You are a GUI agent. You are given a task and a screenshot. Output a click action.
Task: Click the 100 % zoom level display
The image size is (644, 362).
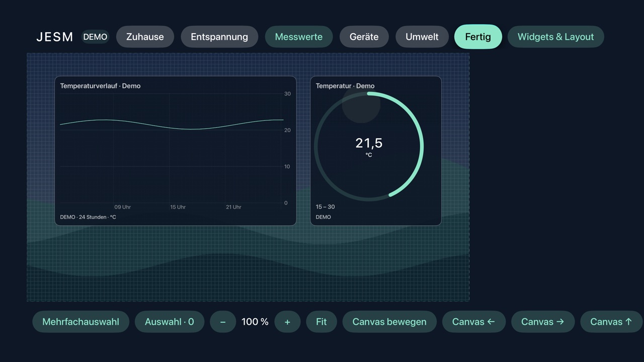pyautogui.click(x=255, y=322)
